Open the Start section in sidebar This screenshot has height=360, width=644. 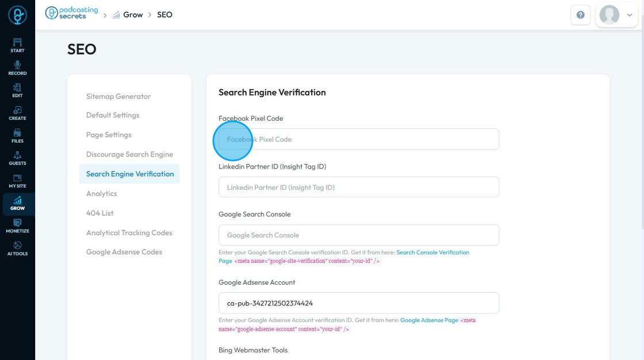tap(17, 45)
